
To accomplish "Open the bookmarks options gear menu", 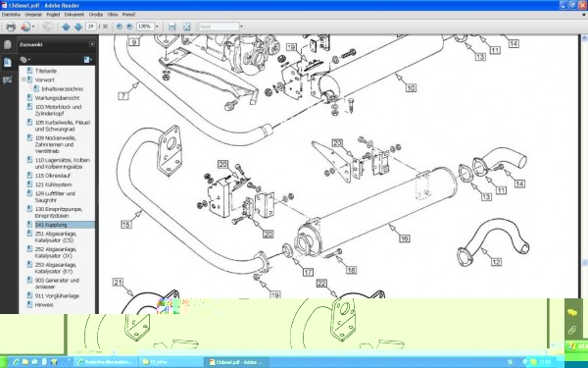I will coord(25,59).
